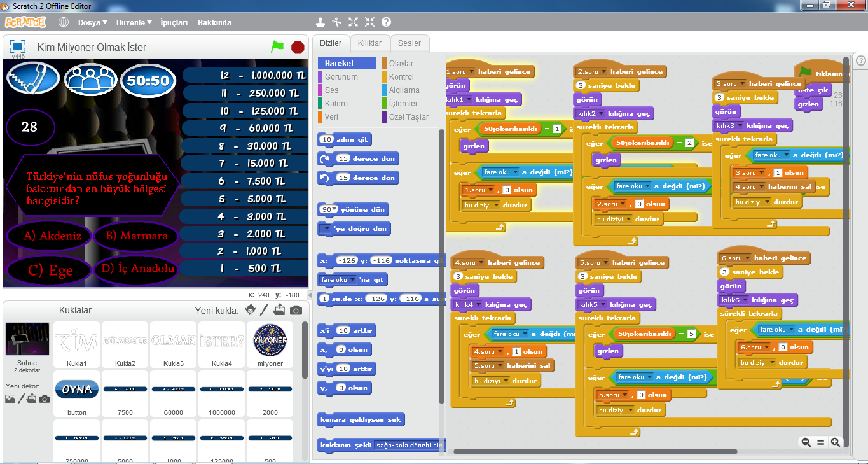Zoom out the scripts area
868x464 pixels.
click(806, 442)
